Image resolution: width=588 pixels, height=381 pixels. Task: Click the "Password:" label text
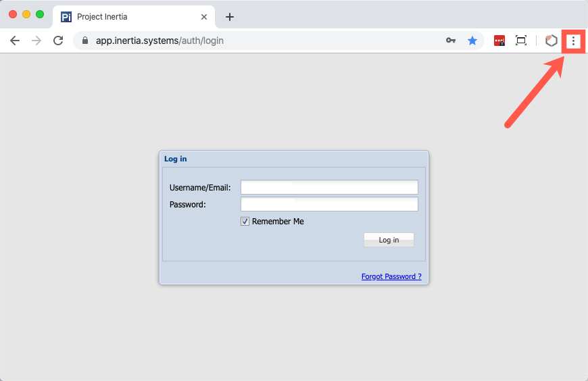[187, 205]
